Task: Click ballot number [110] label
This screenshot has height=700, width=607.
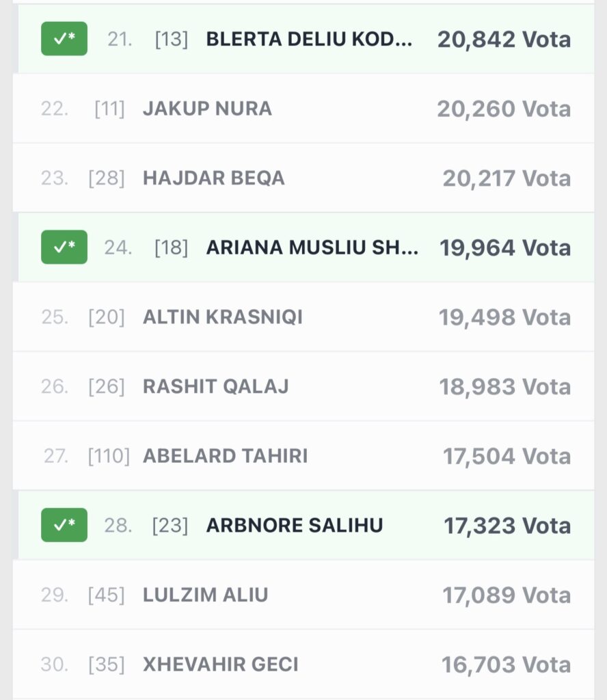Action: 109,456
